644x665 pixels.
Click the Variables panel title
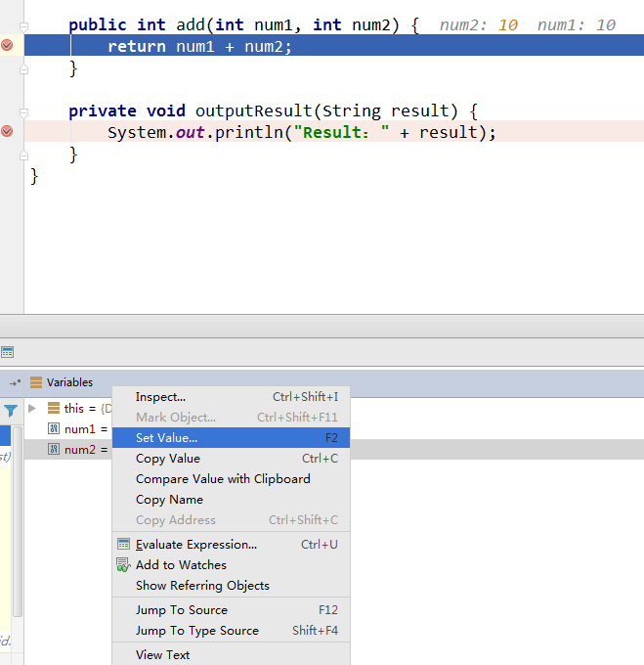click(69, 382)
